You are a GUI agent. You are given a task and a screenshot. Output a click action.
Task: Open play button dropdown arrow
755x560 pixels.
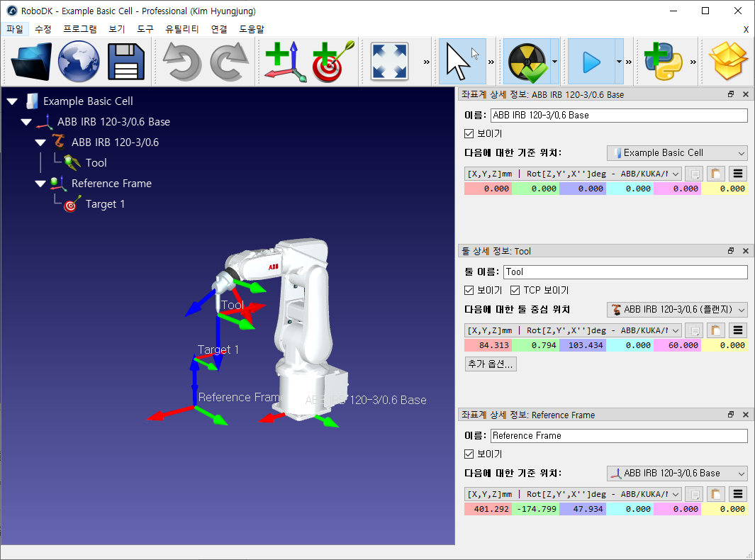(619, 62)
